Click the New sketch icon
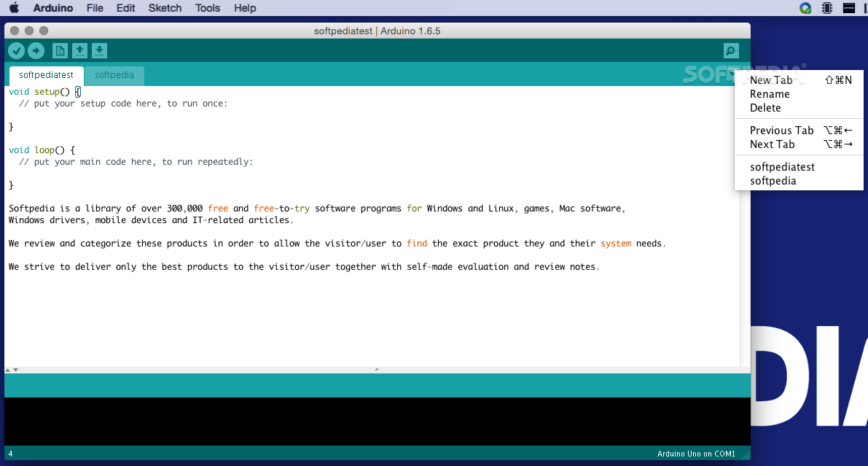Screen dimensions: 868x466 click(59, 50)
